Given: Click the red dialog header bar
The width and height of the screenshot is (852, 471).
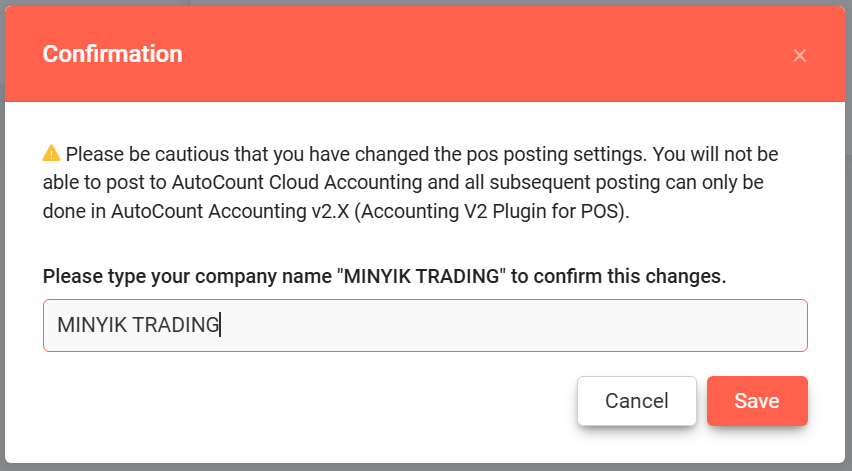Looking at the screenshot, I should point(425,54).
